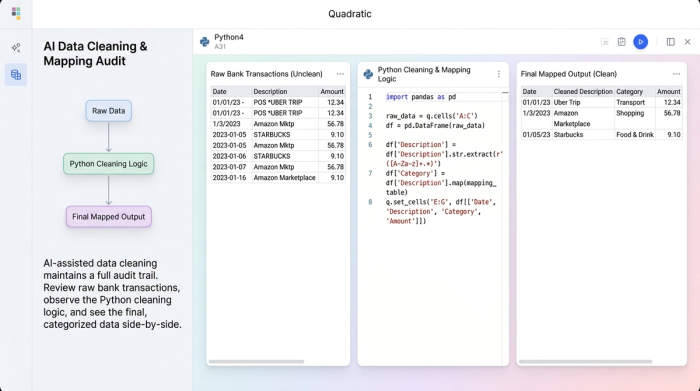Click code line 4 pd.DataFrame statement
700x391 pixels.
435,125
